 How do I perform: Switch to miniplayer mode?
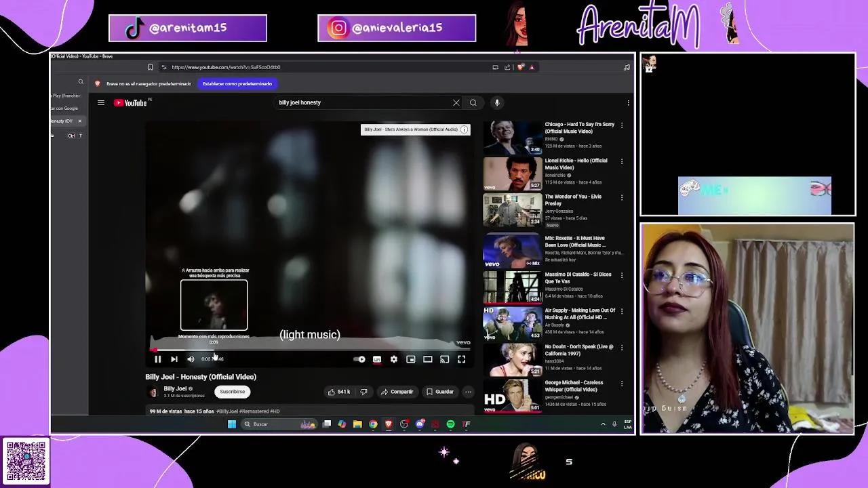tap(411, 359)
